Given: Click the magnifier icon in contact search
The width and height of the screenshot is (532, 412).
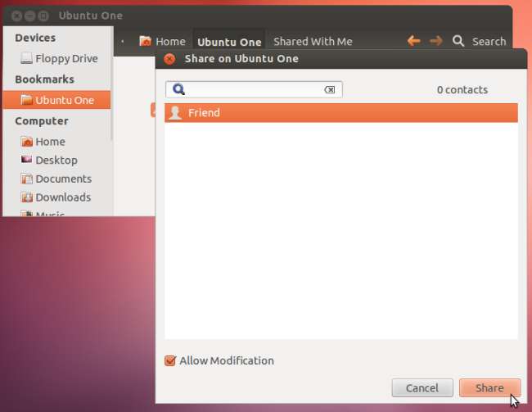Looking at the screenshot, I should [178, 89].
